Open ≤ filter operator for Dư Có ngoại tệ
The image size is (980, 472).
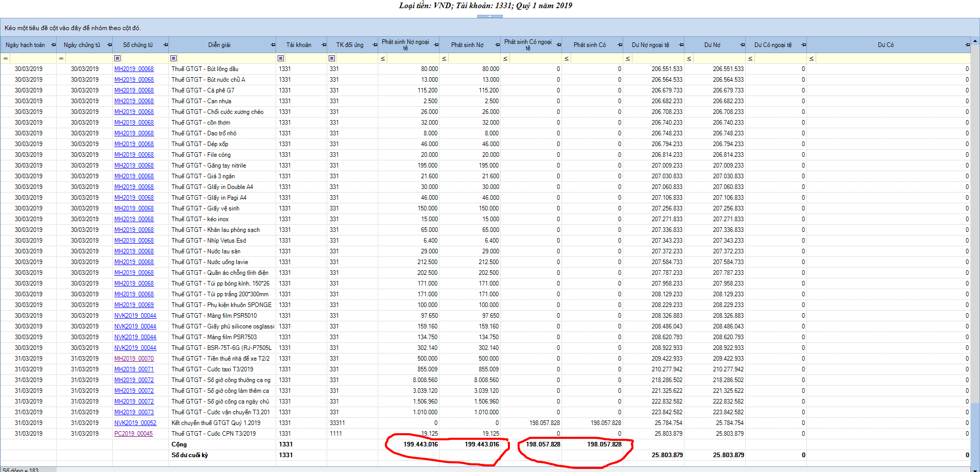750,58
